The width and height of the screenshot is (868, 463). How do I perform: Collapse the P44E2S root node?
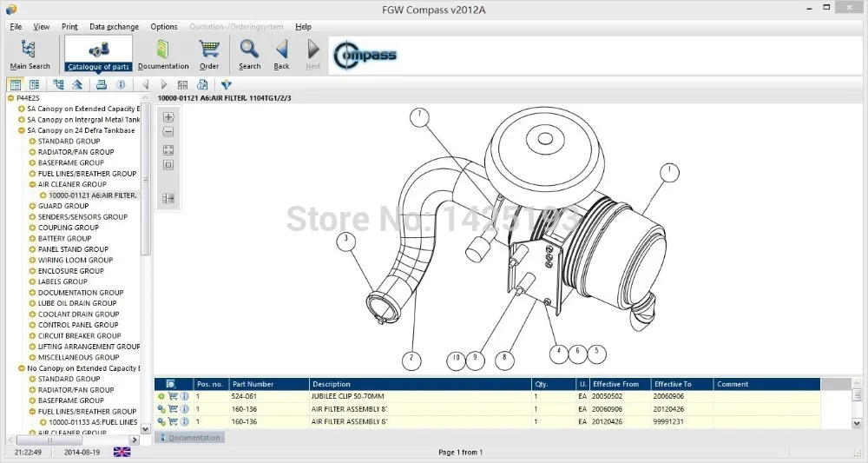click(x=10, y=98)
